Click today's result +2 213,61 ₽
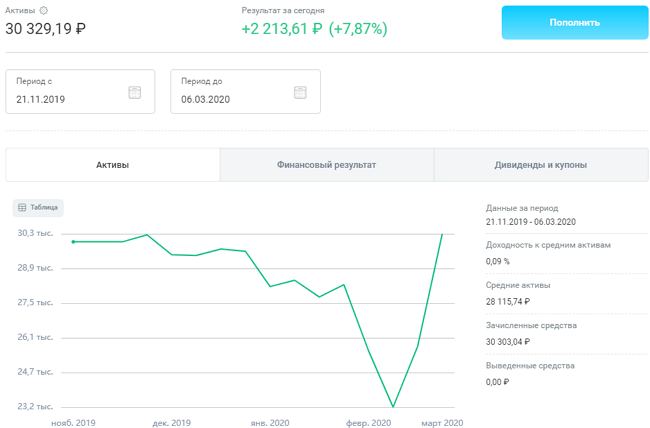The height and width of the screenshot is (428, 650). click(282, 28)
